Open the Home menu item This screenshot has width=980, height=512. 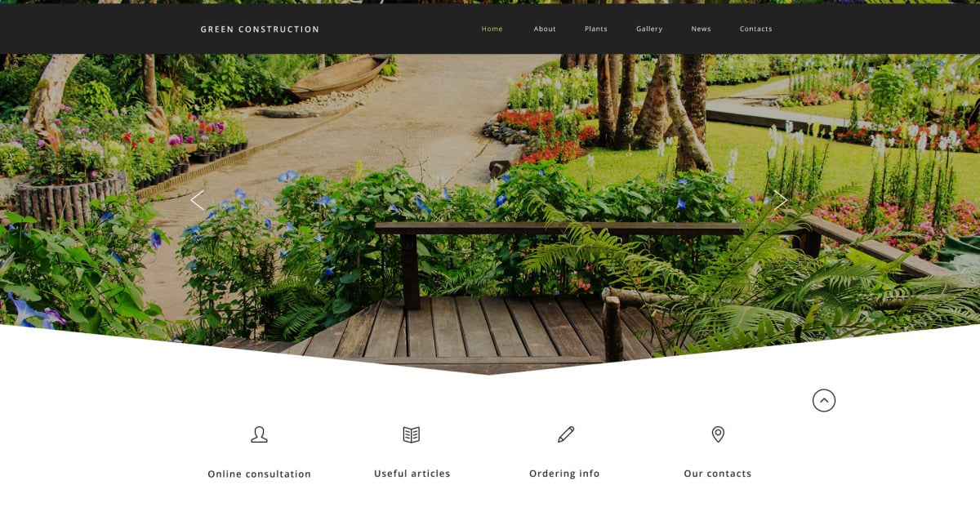coord(492,29)
